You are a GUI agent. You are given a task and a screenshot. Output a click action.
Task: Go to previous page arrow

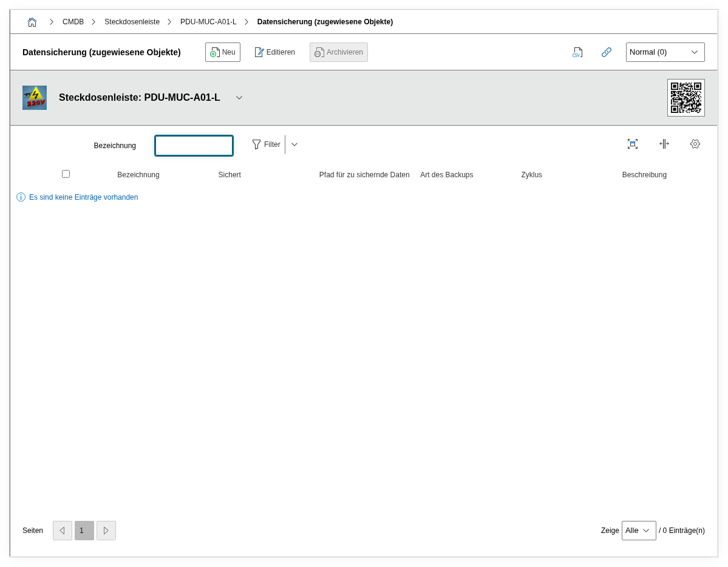coord(62,531)
